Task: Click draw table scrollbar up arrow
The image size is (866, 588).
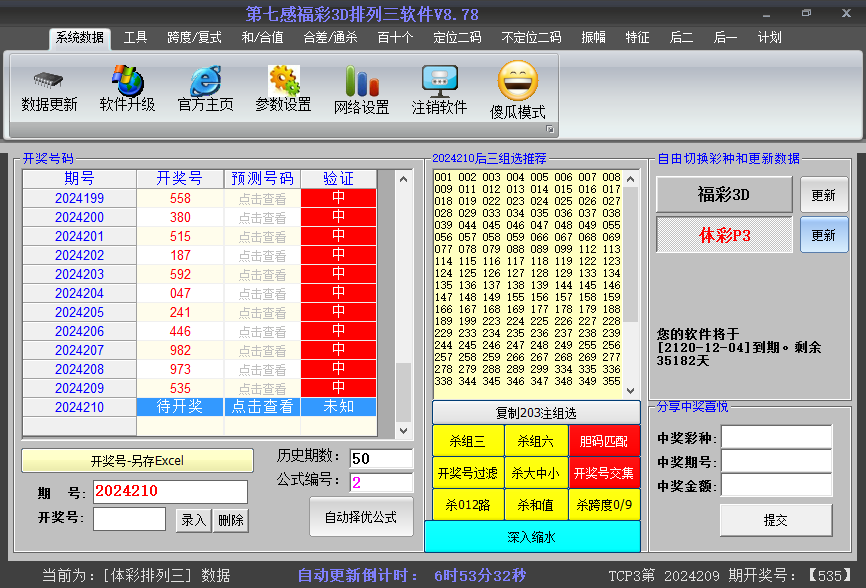Action: (403, 179)
